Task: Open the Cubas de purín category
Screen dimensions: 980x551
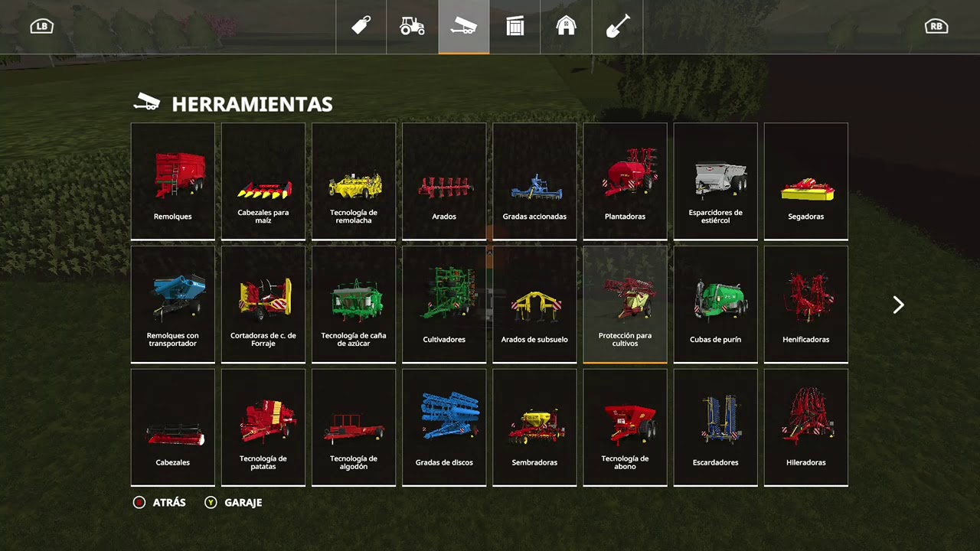Action: (x=715, y=305)
